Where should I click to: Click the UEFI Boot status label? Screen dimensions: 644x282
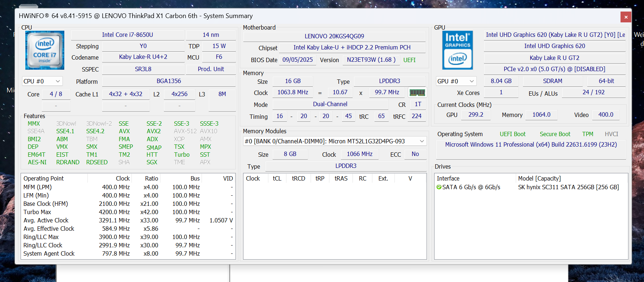(x=513, y=134)
